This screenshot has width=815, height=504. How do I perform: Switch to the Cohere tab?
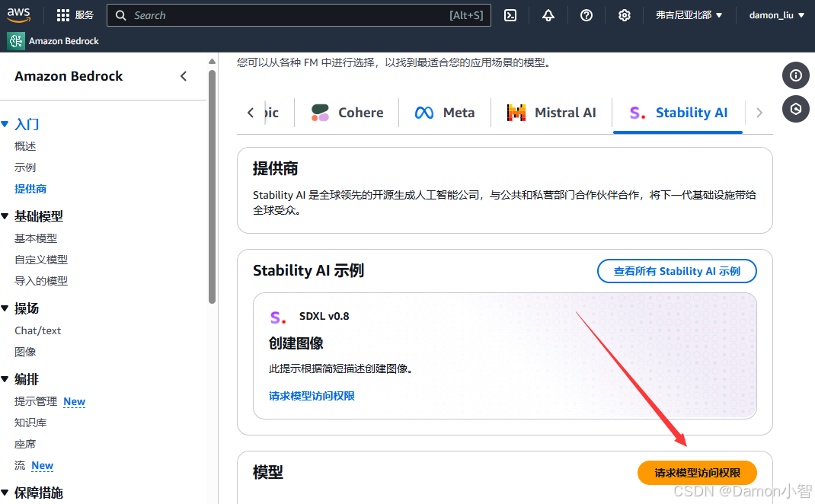click(347, 113)
